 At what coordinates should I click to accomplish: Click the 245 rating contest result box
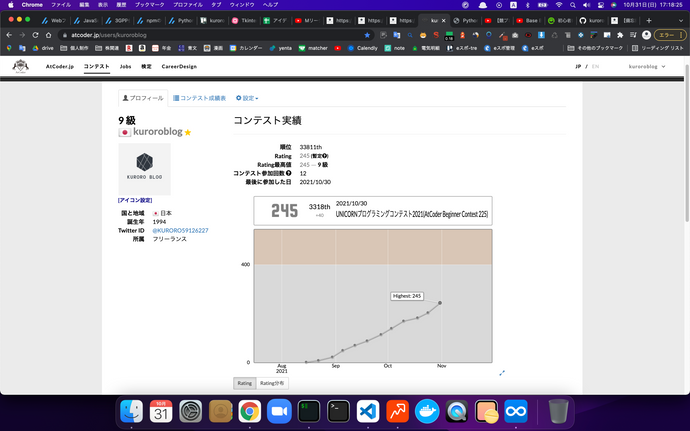click(373, 211)
